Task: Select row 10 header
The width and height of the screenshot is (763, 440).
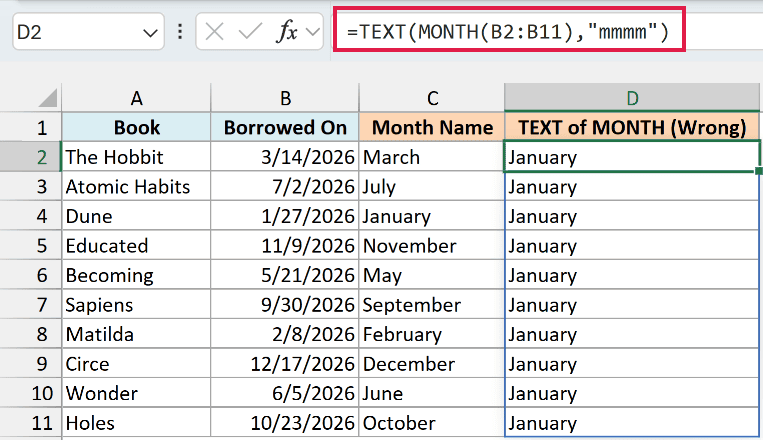Action: point(31,393)
